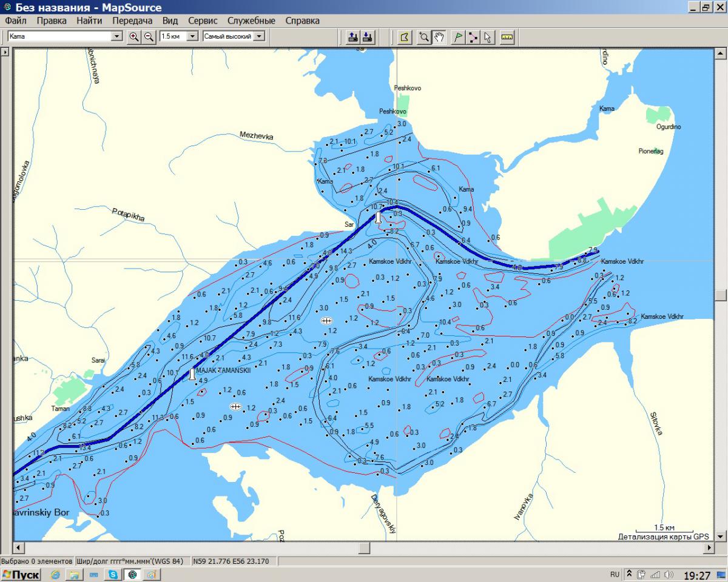Open the 1.5 км scale dropdown

tap(192, 36)
